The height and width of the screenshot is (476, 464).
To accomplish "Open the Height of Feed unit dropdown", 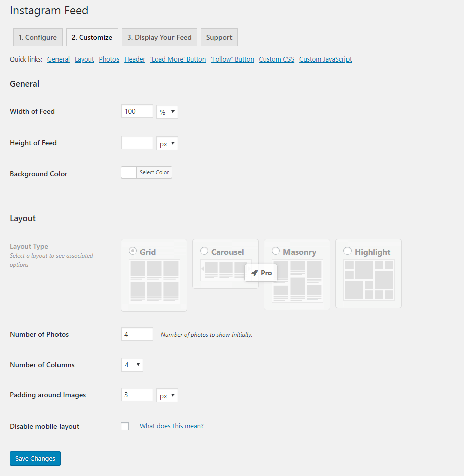I will (x=167, y=143).
